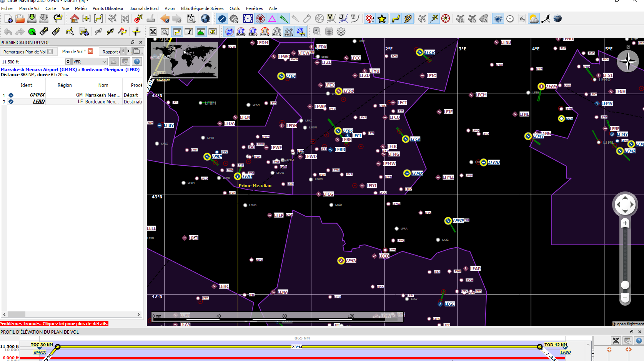Open the tab list dropdown in planning panel

pyautogui.click(x=138, y=52)
